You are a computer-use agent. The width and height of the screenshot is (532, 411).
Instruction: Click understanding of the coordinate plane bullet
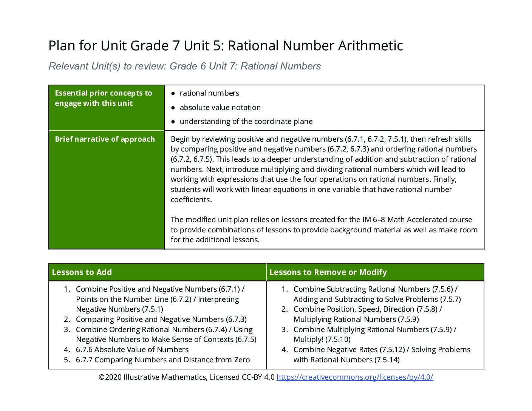tap(246, 121)
